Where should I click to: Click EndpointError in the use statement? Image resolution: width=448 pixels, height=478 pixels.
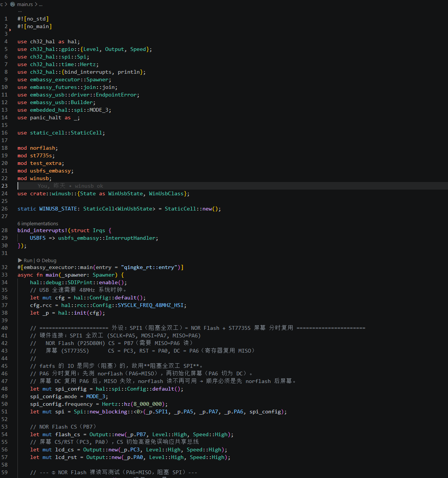[116, 95]
